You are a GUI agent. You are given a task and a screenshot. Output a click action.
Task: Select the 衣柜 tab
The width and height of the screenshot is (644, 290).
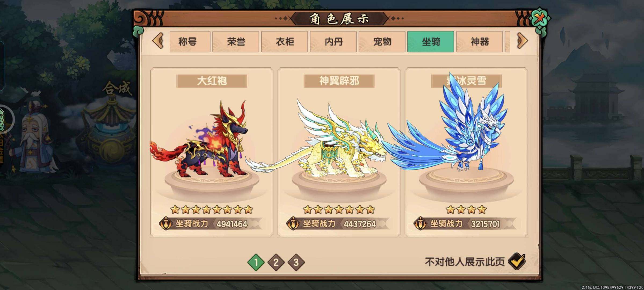[284, 42]
